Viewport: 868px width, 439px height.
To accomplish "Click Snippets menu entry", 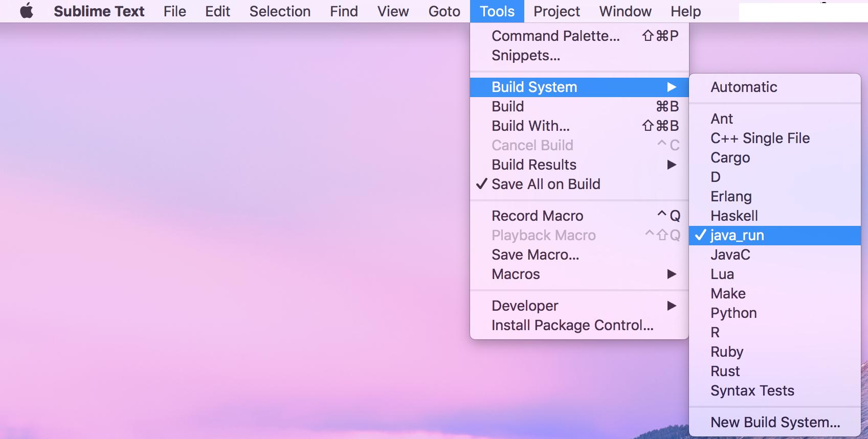I will pyautogui.click(x=526, y=55).
